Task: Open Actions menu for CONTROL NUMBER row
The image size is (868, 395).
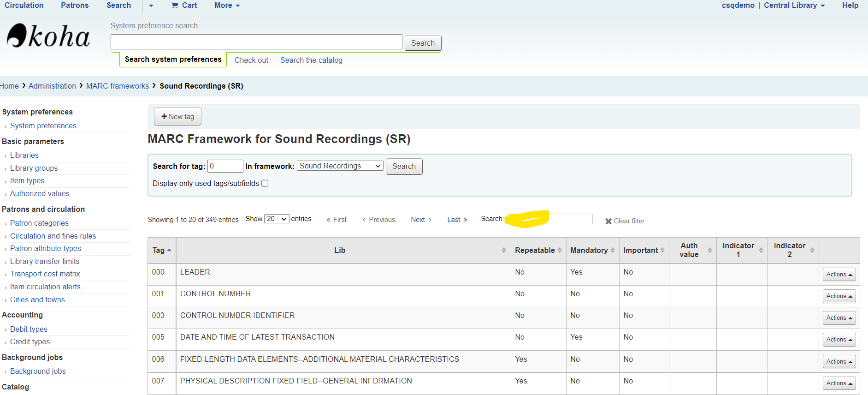Action: 839,296
